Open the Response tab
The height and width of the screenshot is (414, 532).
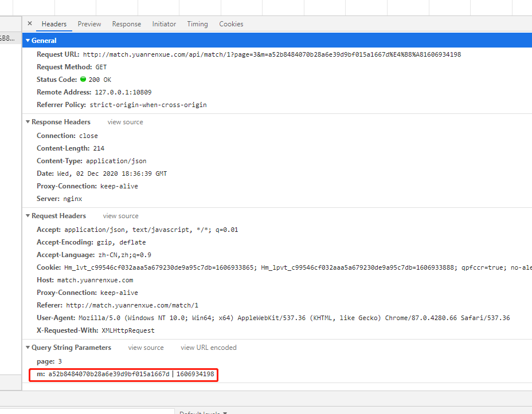(x=127, y=24)
